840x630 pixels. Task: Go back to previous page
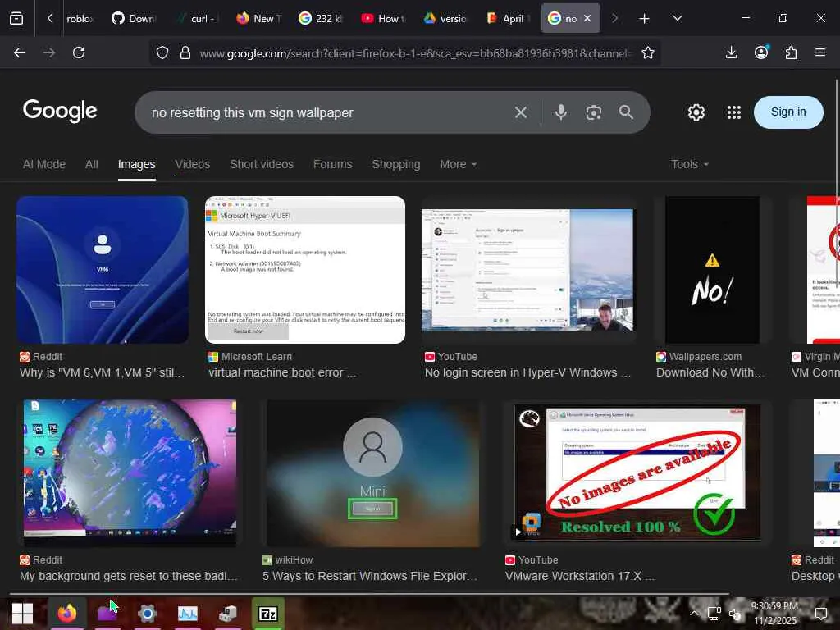tap(20, 52)
